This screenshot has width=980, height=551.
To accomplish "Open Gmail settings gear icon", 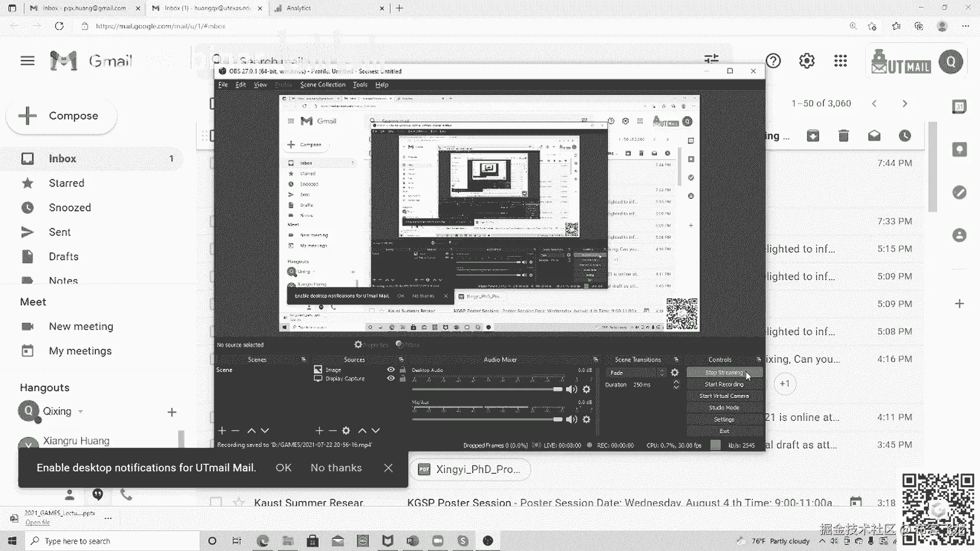I will [x=806, y=61].
